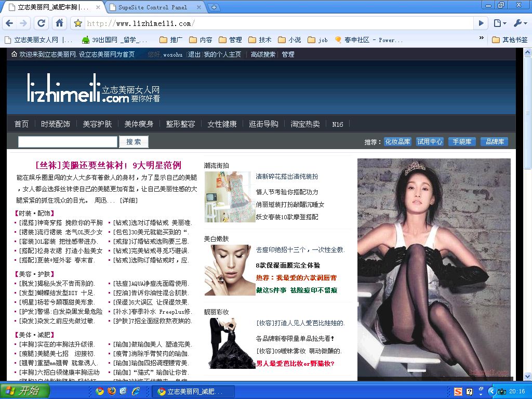Click the 搜索 search button
Viewport: 532px width, 399px height.
[x=134, y=142]
